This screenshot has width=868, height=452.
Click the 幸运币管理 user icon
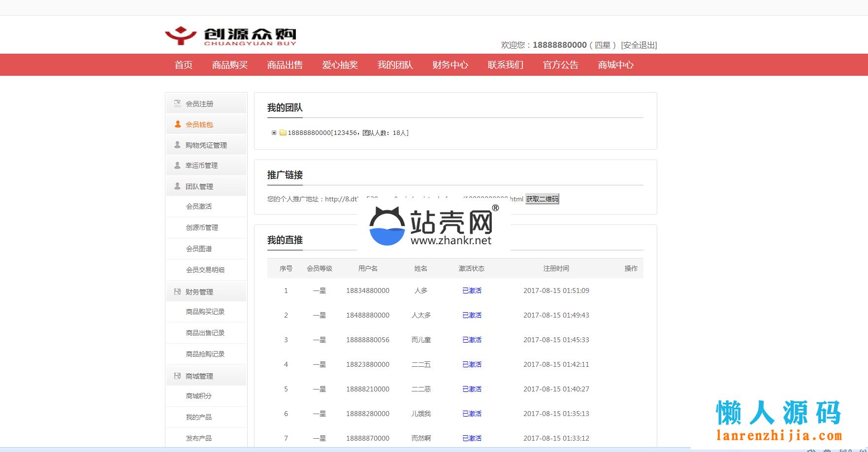pyautogui.click(x=178, y=165)
